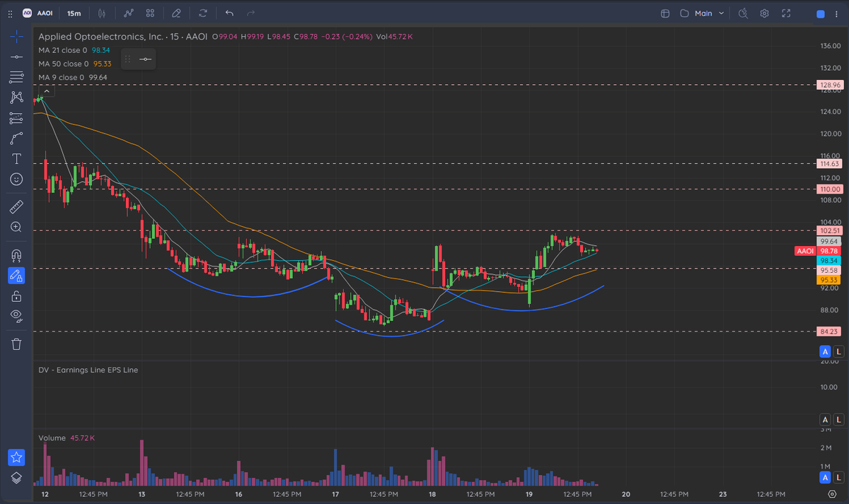Click the 84.23 price level label

coord(829,331)
